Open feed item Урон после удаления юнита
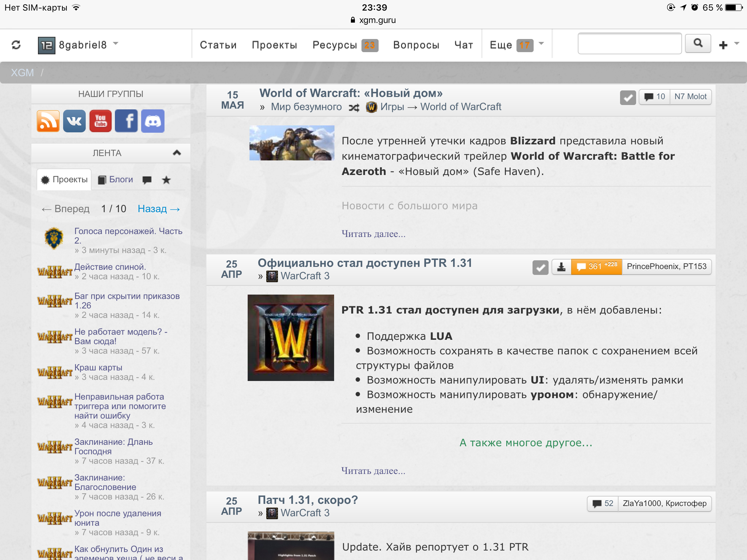The width and height of the screenshot is (747, 560). [118, 518]
